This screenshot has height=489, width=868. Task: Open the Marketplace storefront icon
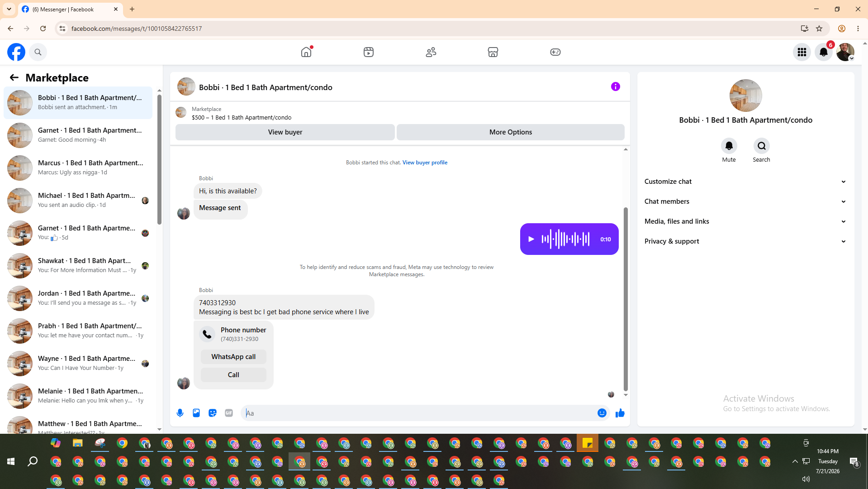[493, 52]
